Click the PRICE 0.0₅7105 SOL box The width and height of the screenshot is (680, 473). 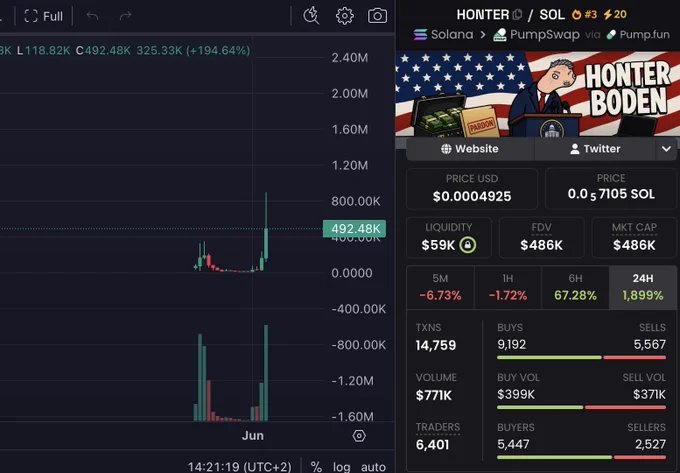coord(611,189)
